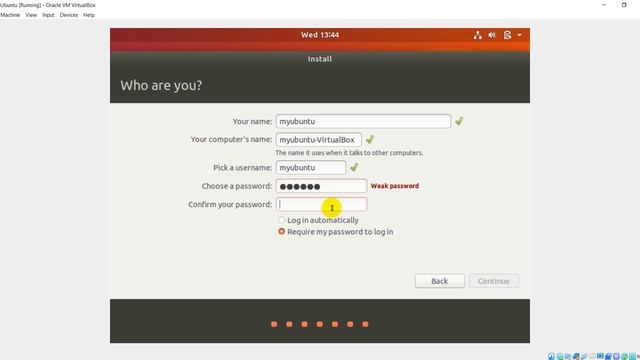Click the 'Confirm your password' field

(322, 204)
